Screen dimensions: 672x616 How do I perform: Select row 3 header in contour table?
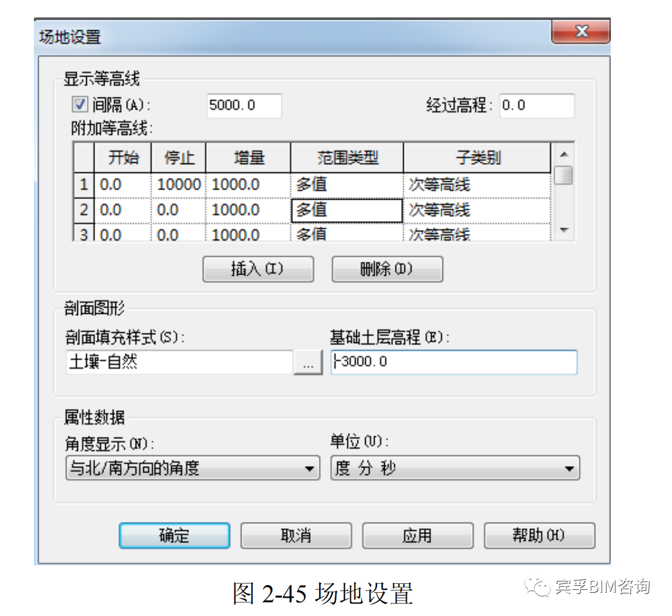coord(84,232)
